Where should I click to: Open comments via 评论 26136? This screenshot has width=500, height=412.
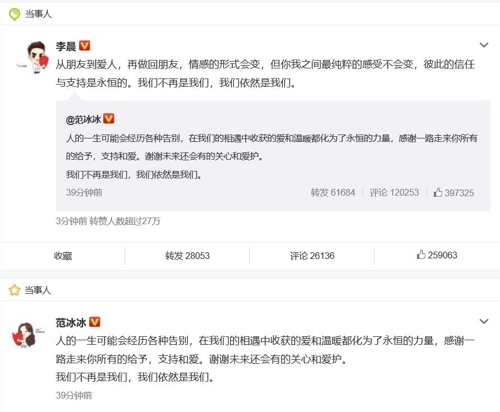coord(312,256)
